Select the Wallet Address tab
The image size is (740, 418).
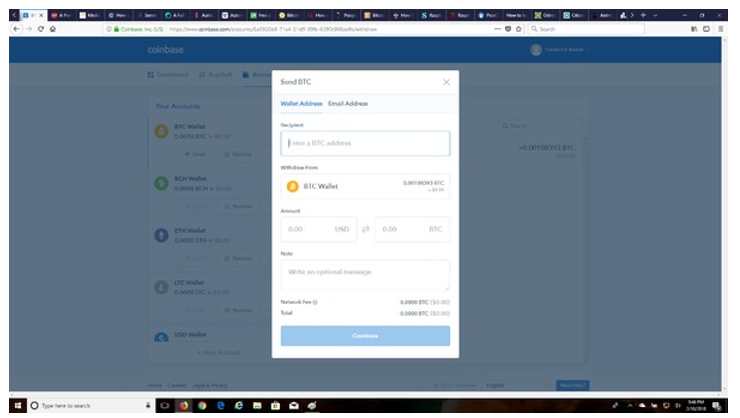tap(301, 103)
